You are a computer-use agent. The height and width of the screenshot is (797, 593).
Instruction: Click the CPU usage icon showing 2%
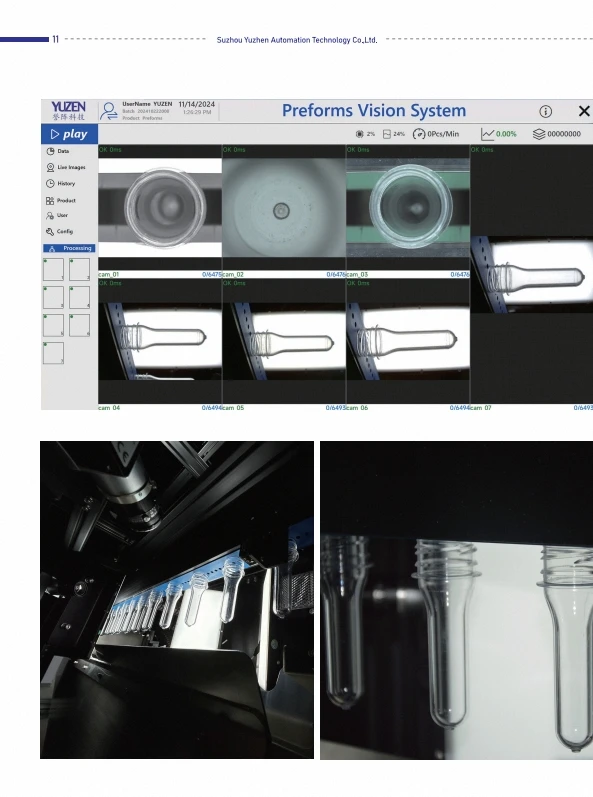coord(359,134)
